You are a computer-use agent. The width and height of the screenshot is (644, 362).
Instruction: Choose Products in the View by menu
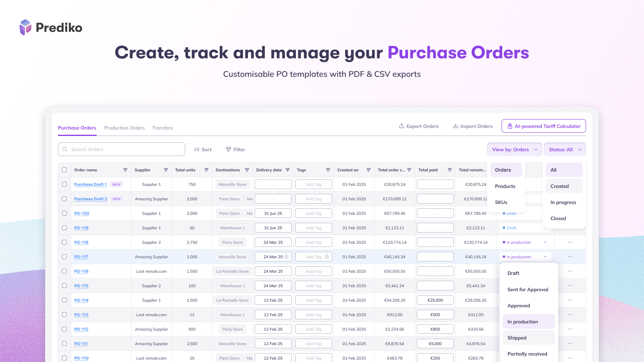(506, 186)
